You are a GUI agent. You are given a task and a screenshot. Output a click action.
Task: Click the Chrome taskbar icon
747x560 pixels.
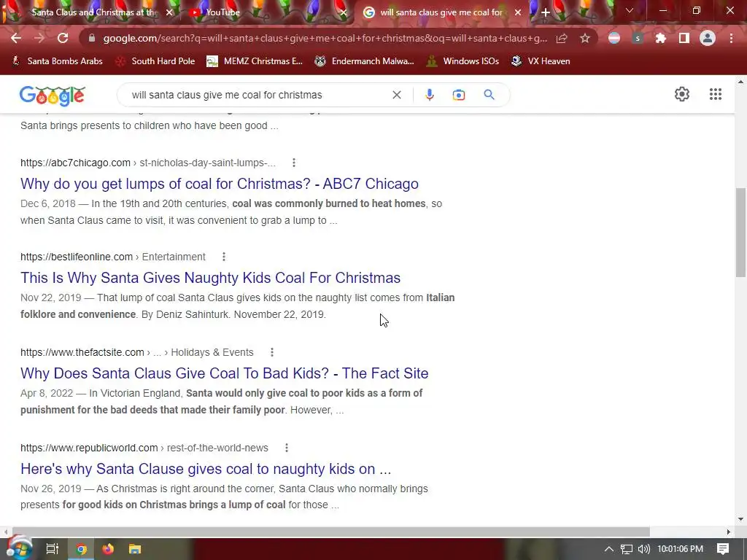pos(82,549)
